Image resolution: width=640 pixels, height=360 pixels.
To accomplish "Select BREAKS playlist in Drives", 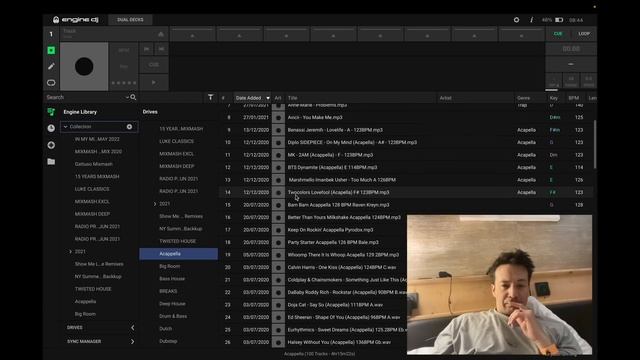I will pyautogui.click(x=168, y=291).
